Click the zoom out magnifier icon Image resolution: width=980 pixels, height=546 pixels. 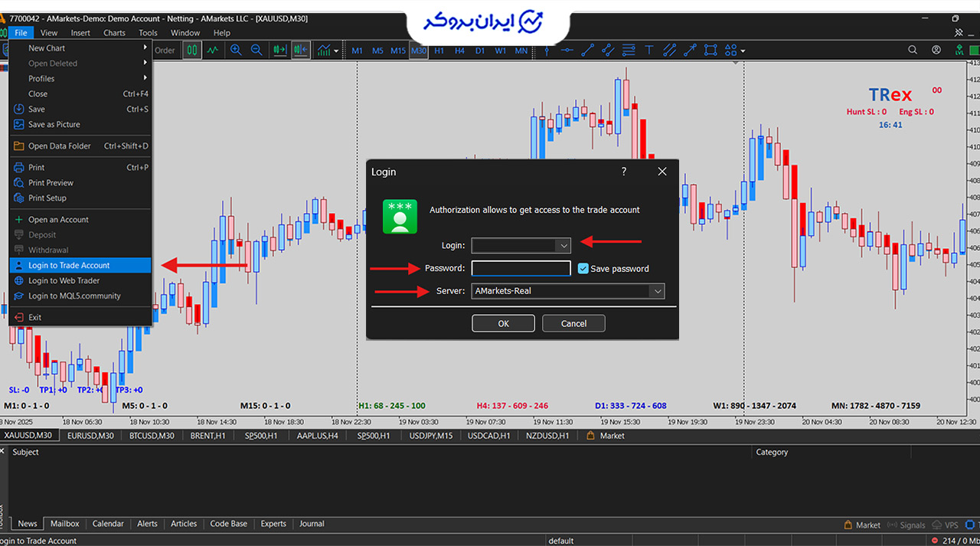[256, 51]
